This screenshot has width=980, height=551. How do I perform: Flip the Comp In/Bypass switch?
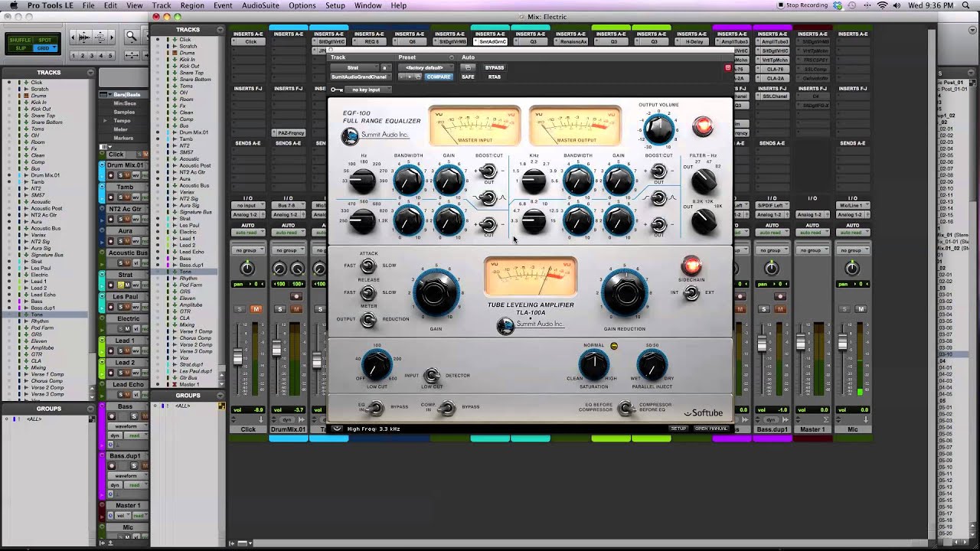(447, 407)
